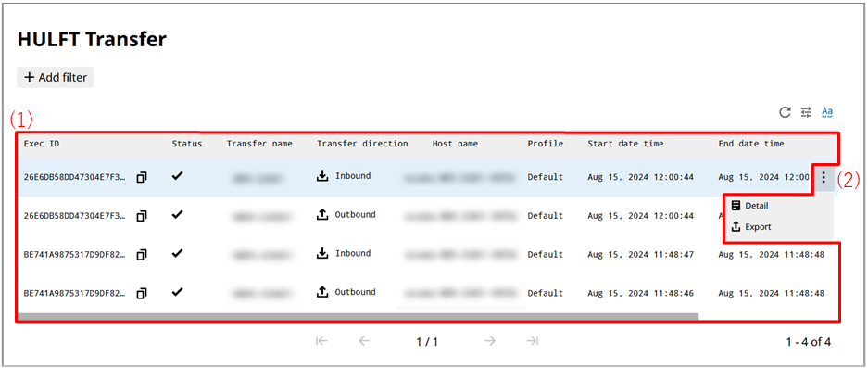Click Default profile in the 26E6 Outbound row
This screenshot has height=368, width=868.
coord(546,216)
